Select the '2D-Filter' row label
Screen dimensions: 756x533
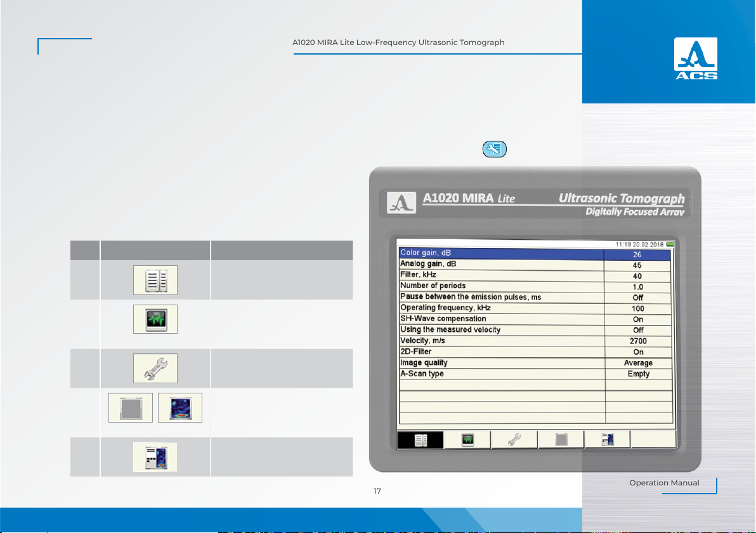(415, 352)
